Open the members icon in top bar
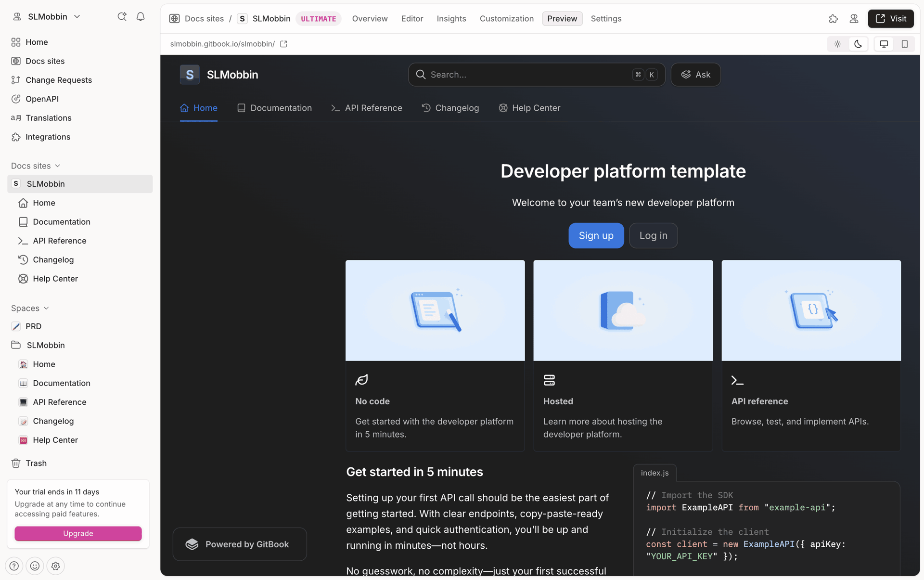This screenshot has height=580, width=924. 854,19
